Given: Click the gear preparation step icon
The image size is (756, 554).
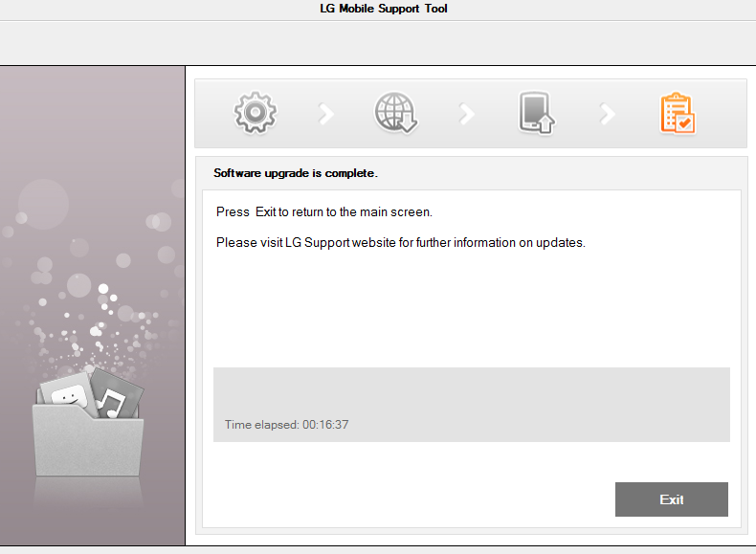Looking at the screenshot, I should tap(256, 112).
